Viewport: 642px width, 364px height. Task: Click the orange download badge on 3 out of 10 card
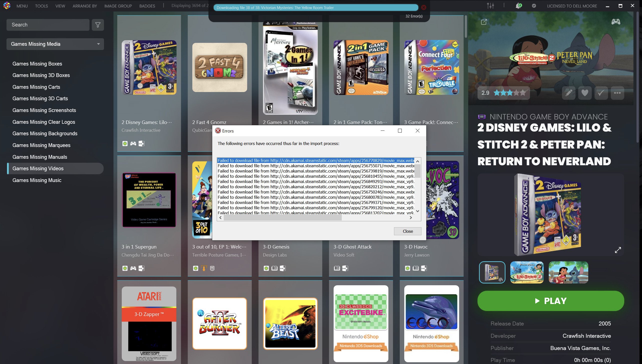point(204,268)
